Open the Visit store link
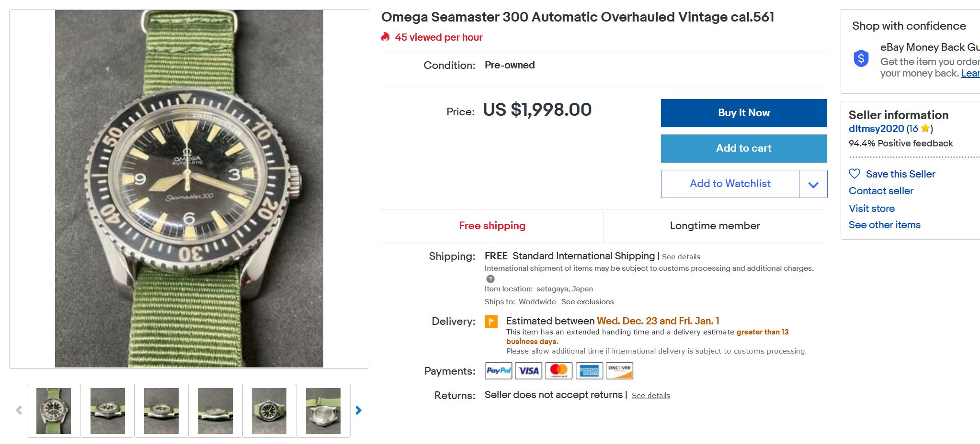 click(872, 209)
